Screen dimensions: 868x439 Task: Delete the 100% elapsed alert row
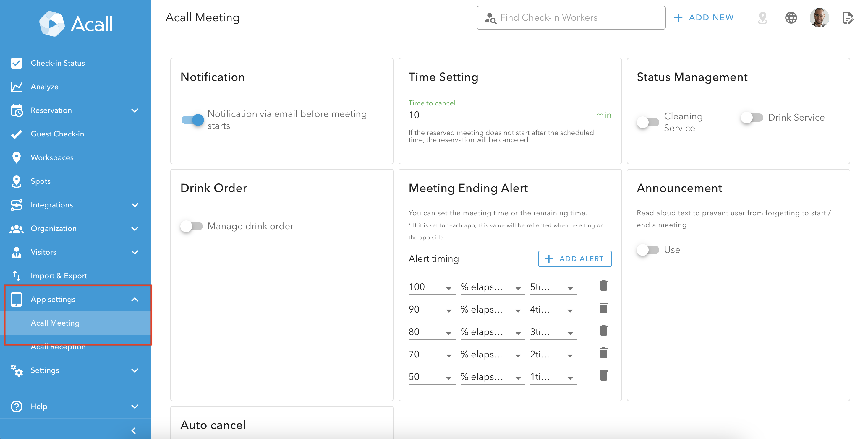pos(603,285)
